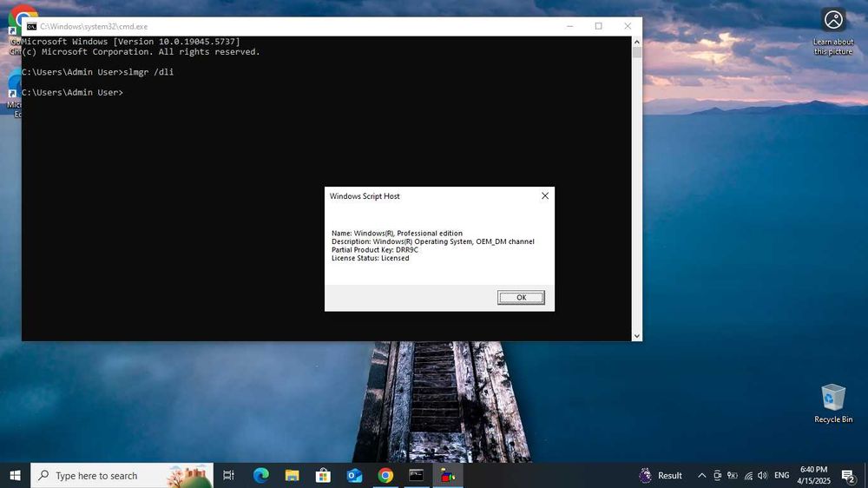Focus the 'Type here to search' box
This screenshot has width=868, height=488.
point(122,475)
